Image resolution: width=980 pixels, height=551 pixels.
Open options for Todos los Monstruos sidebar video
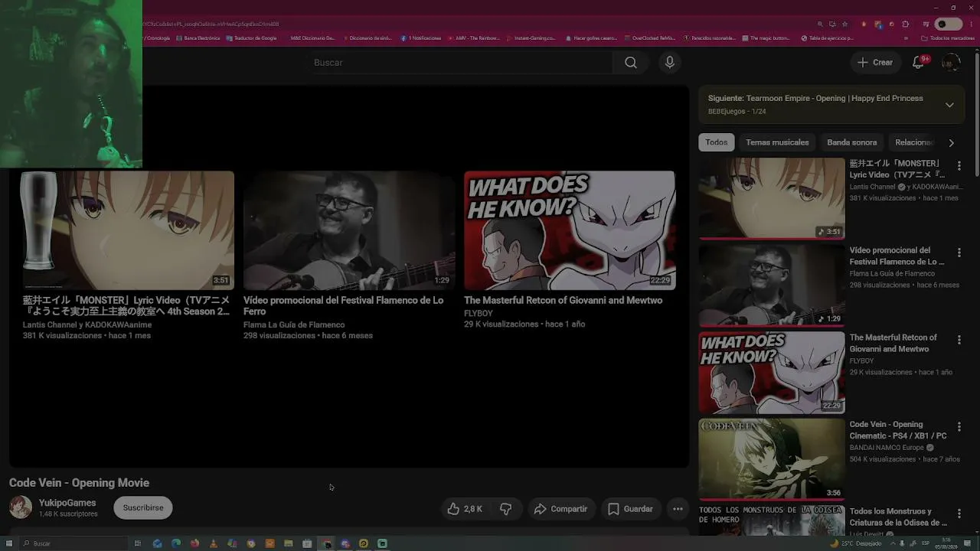pos(959,514)
